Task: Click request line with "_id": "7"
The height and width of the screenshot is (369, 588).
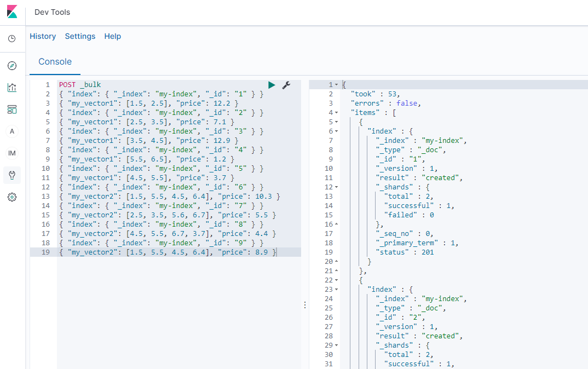Action: pos(162,205)
